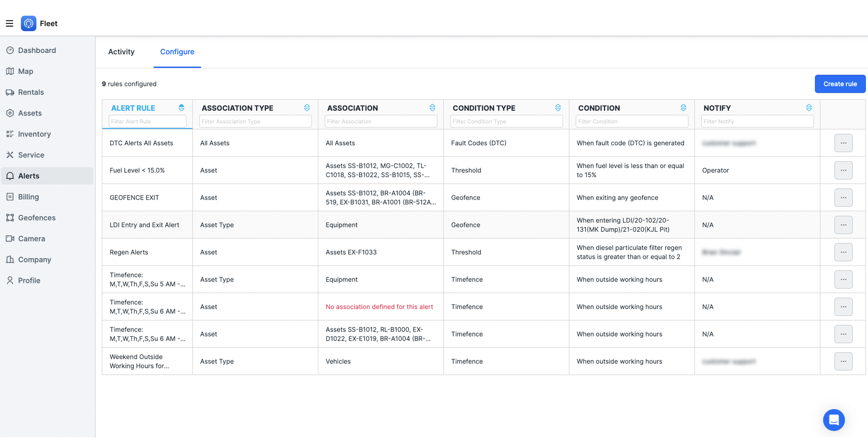Expand the hamburger navigation menu
Image resolution: width=868 pixels, height=446 pixels.
9,23
